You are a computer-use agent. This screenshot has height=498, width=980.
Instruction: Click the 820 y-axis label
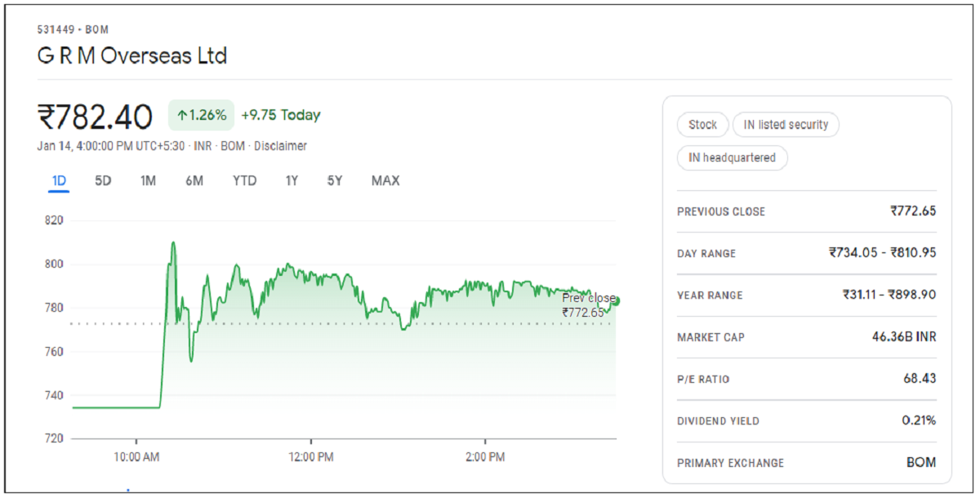[x=54, y=220]
